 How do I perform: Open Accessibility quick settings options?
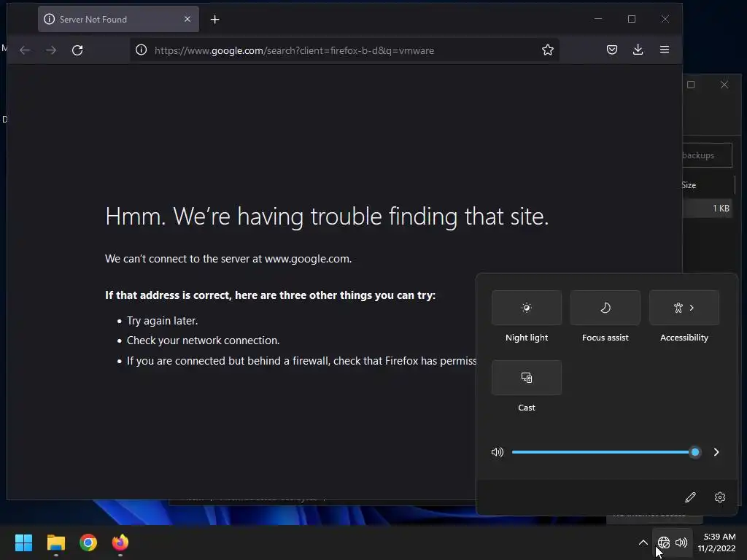[x=684, y=308]
